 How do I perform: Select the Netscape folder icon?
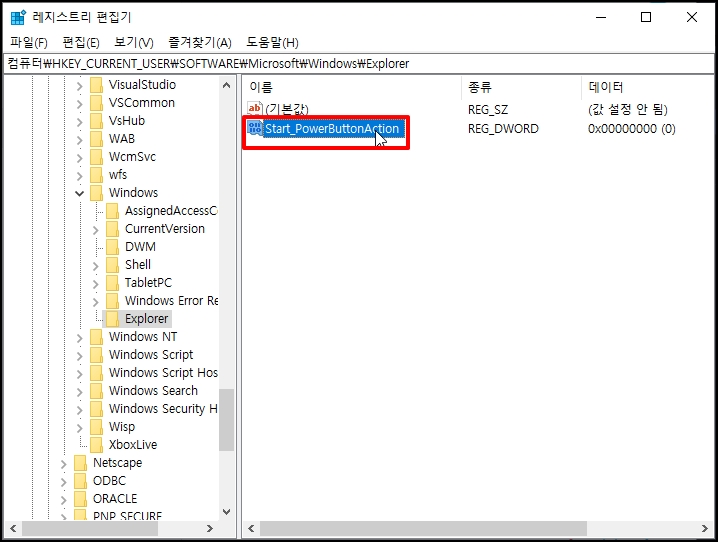coord(80,463)
